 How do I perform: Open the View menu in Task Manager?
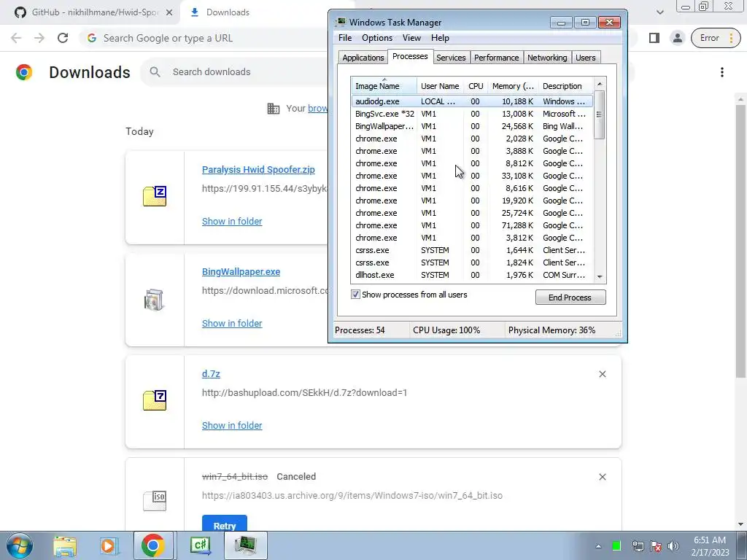[x=411, y=38]
